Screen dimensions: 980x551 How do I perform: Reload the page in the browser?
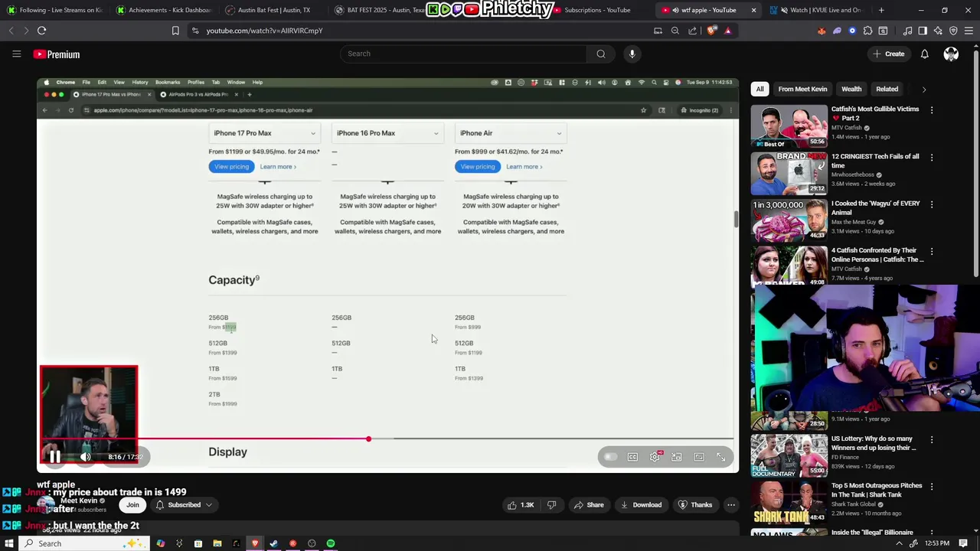click(x=41, y=31)
